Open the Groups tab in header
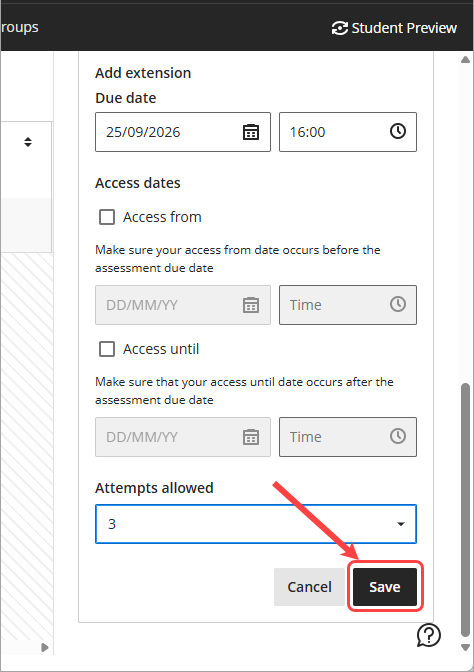 [19, 28]
